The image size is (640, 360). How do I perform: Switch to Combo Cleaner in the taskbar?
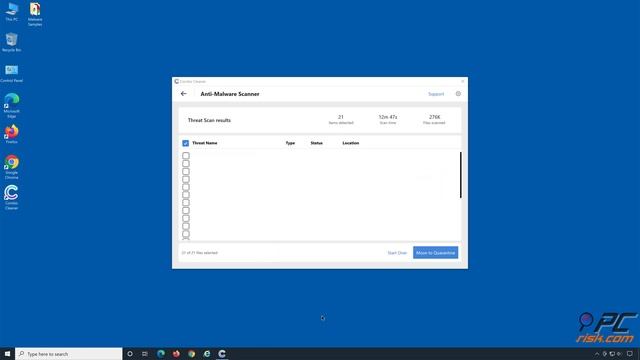coord(222,353)
